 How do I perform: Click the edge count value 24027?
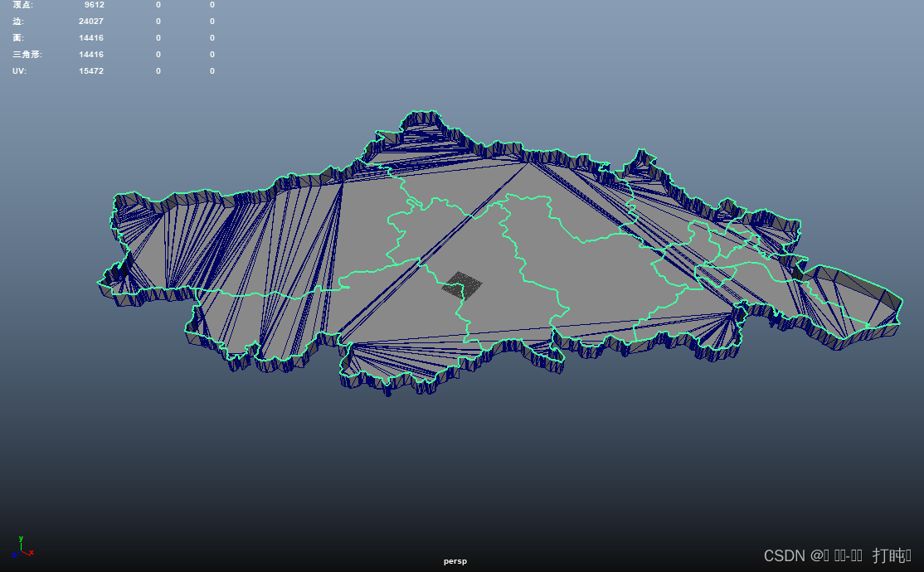coord(91,21)
